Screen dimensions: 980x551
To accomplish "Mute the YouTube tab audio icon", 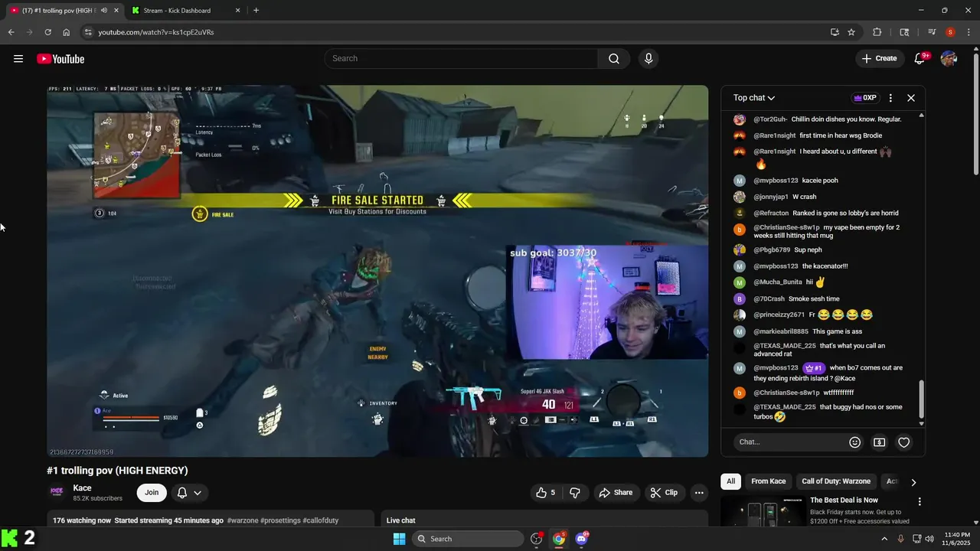I will pyautogui.click(x=104, y=11).
